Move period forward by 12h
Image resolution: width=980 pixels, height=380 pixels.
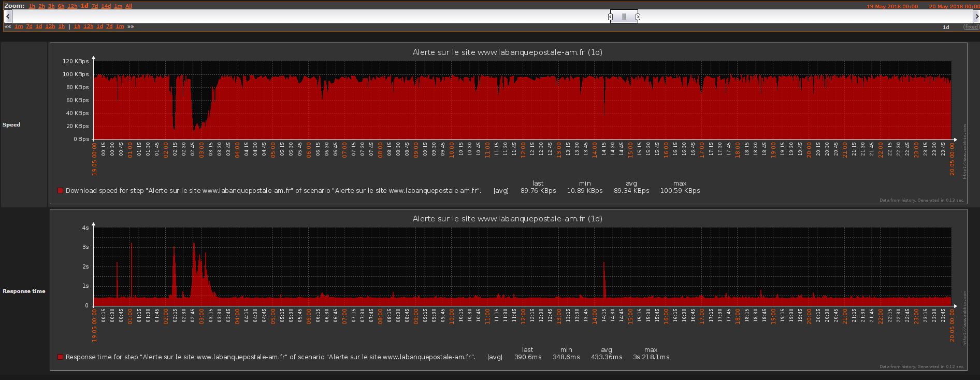pyautogui.click(x=89, y=26)
